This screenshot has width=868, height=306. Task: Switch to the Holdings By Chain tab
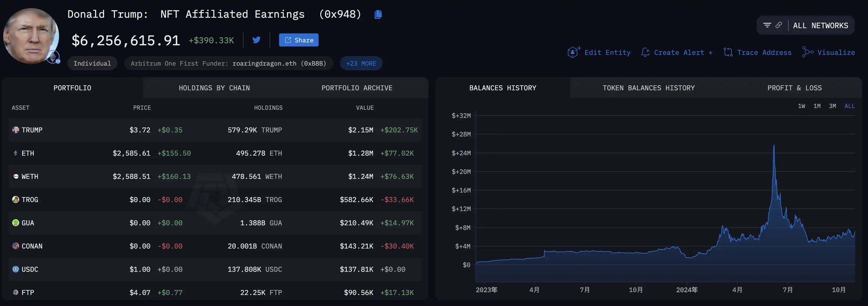[214, 88]
